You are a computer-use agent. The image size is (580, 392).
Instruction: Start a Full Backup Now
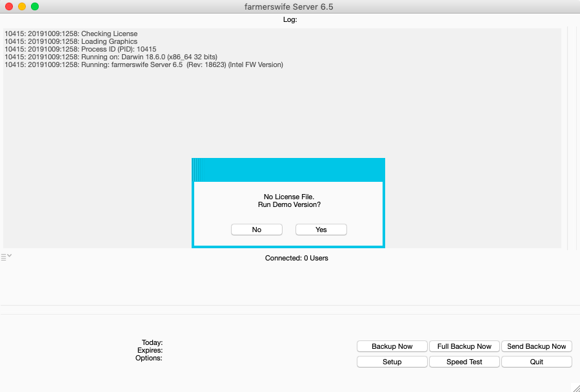click(465, 346)
